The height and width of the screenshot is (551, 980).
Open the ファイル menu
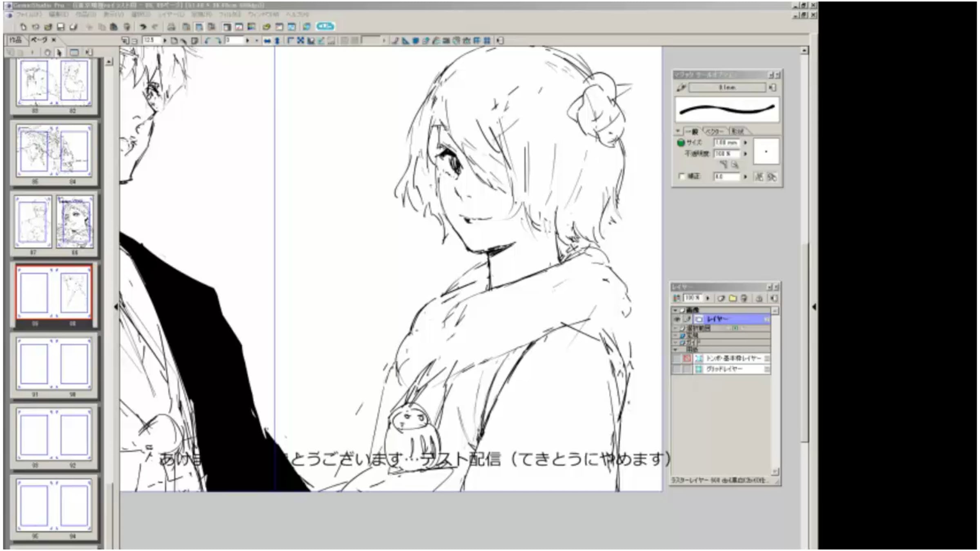tap(29, 15)
